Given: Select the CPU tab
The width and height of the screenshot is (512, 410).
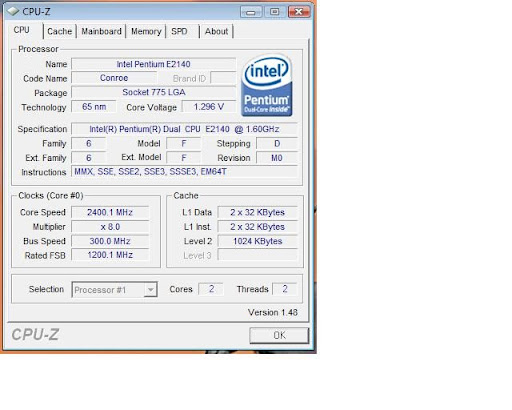Looking at the screenshot, I should point(22,30).
